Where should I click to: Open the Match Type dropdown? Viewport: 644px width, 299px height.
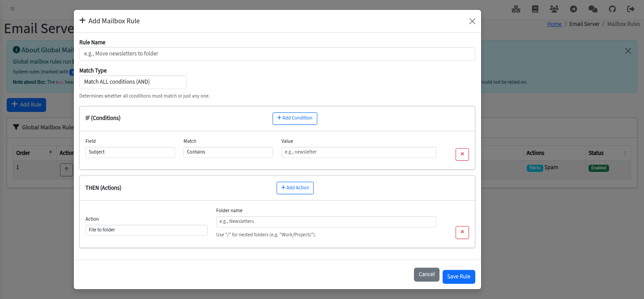[133, 82]
